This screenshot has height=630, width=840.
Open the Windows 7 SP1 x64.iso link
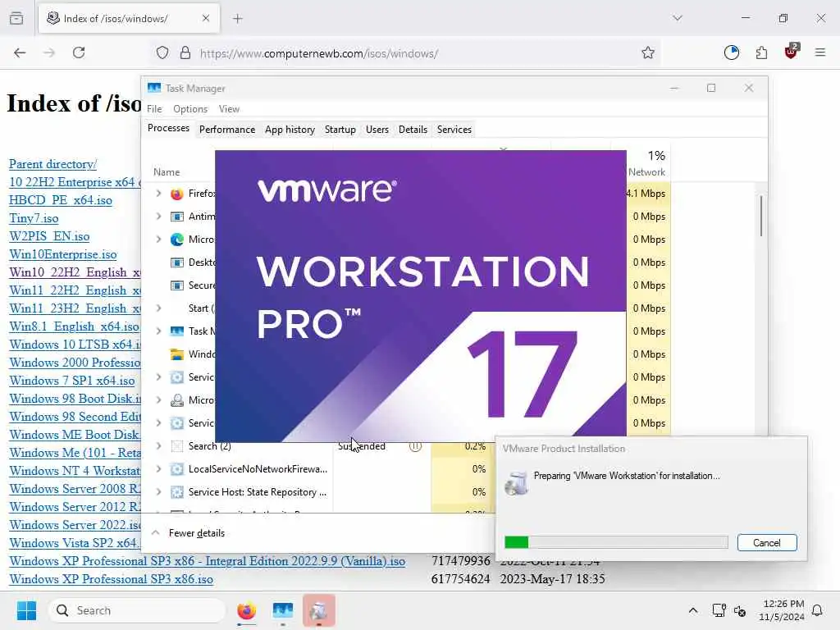(72, 381)
